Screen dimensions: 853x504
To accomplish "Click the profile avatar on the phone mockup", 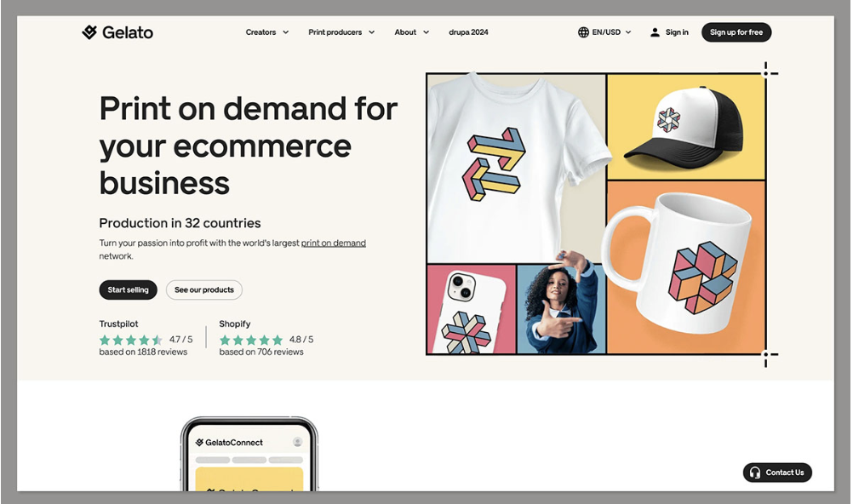I will coord(298,442).
